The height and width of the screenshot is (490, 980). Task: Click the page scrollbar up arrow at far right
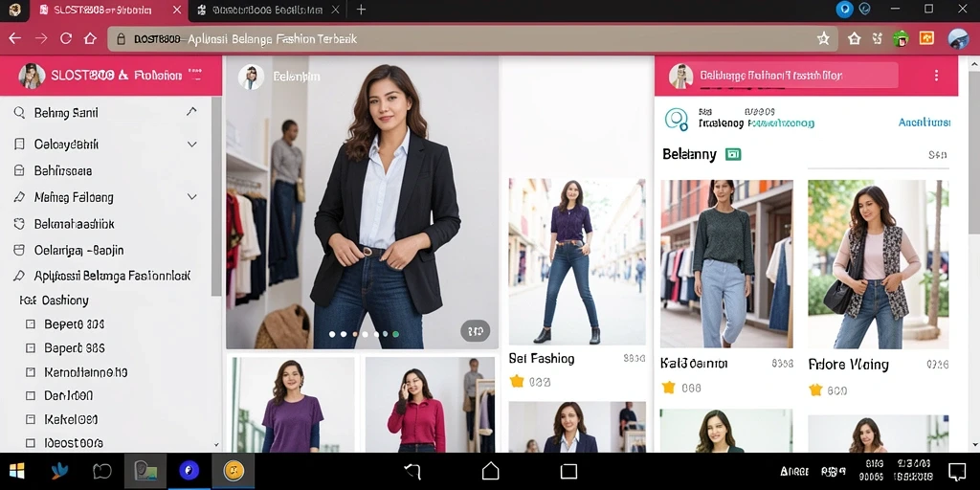click(974, 62)
